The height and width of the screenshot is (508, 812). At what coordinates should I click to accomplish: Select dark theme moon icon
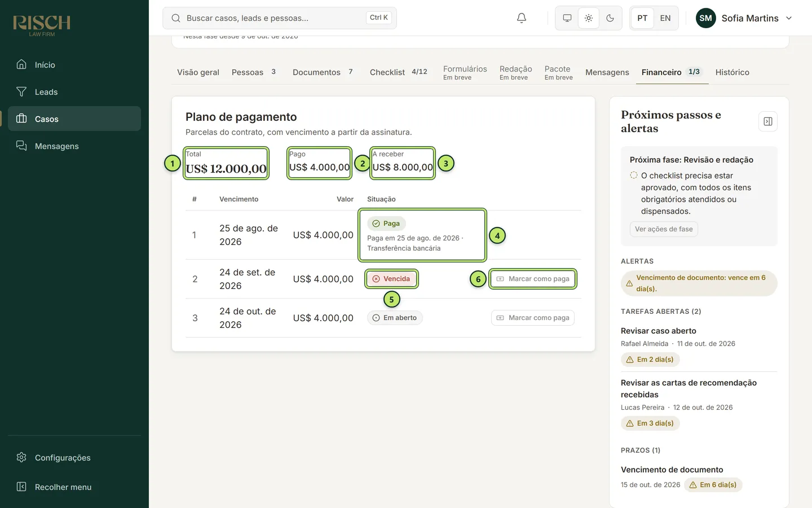click(x=610, y=18)
